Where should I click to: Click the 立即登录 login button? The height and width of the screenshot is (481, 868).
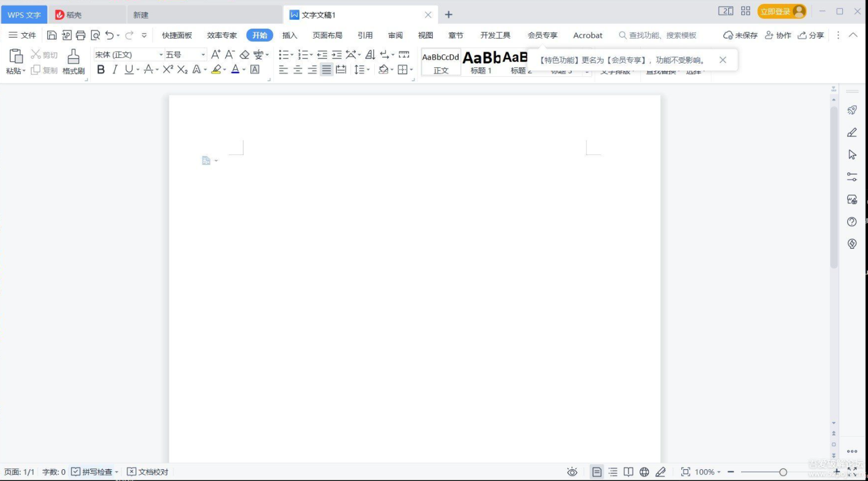coord(781,11)
